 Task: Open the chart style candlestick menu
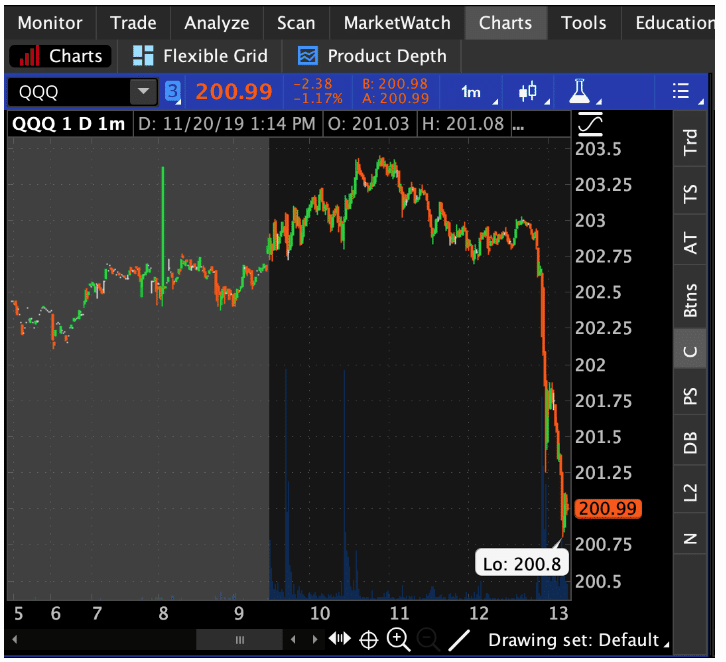pos(528,91)
